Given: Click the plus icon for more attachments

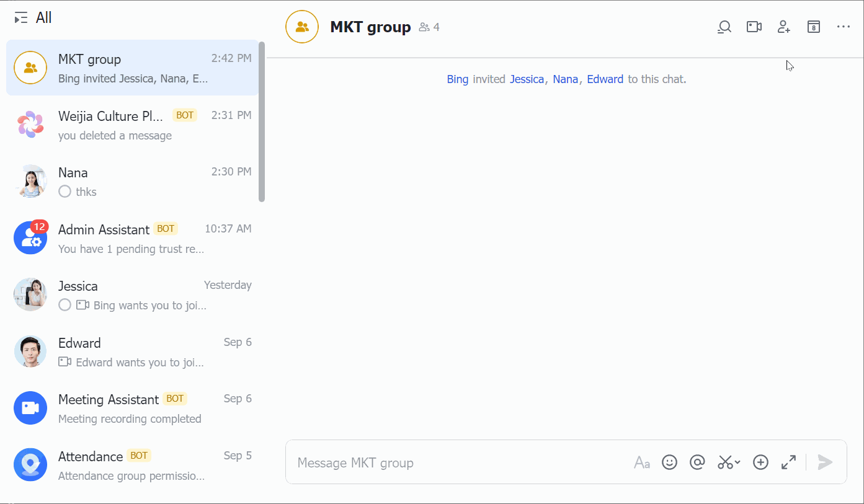Looking at the screenshot, I should pos(760,462).
